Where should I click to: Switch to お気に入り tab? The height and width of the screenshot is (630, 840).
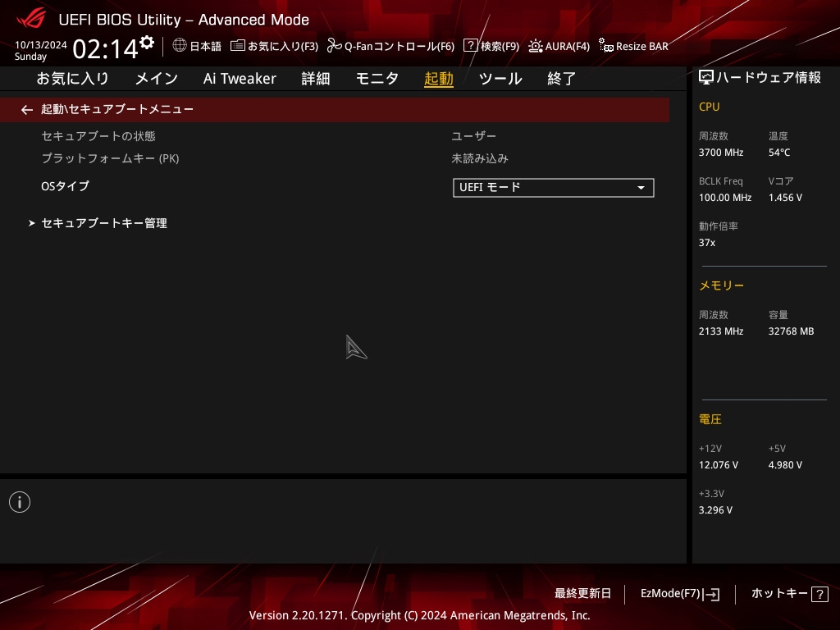[x=73, y=79]
